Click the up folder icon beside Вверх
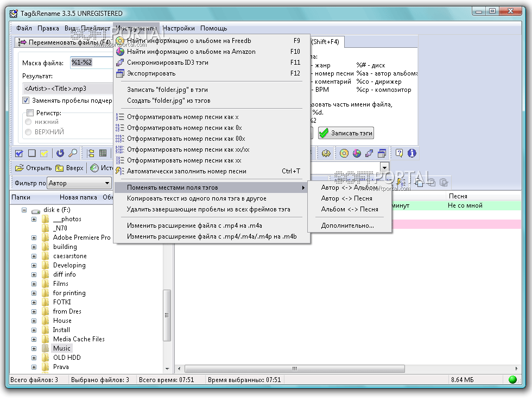 pyautogui.click(x=59, y=168)
